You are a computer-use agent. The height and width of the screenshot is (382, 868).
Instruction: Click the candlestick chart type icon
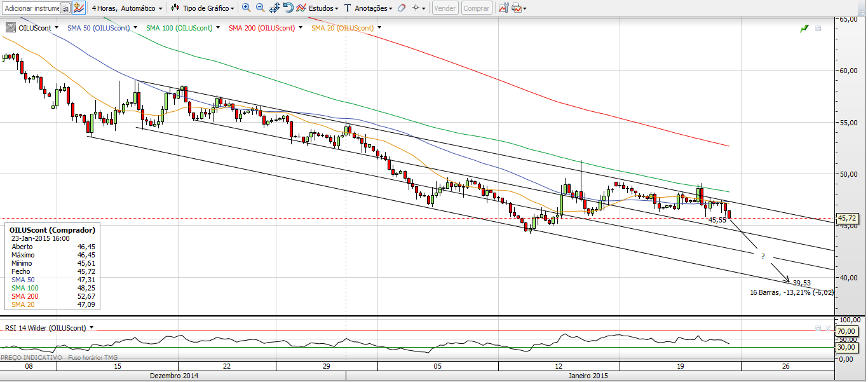pyautogui.click(x=175, y=8)
